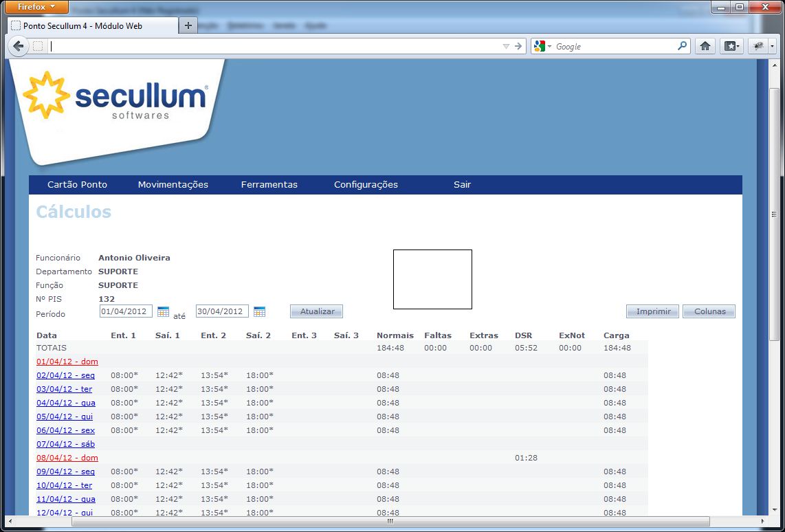Image resolution: width=785 pixels, height=532 pixels.
Task: Open the Movimentações menu
Action: pyautogui.click(x=173, y=185)
